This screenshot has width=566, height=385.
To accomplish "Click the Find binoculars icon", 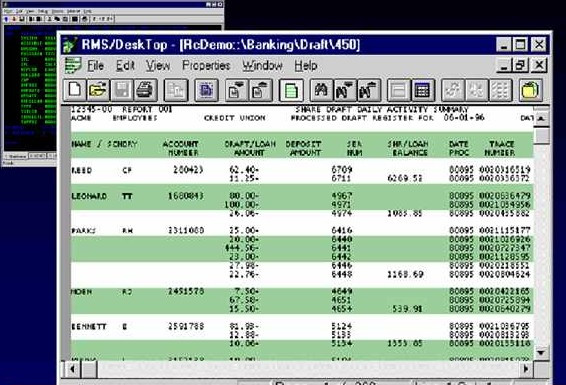I will tap(321, 90).
